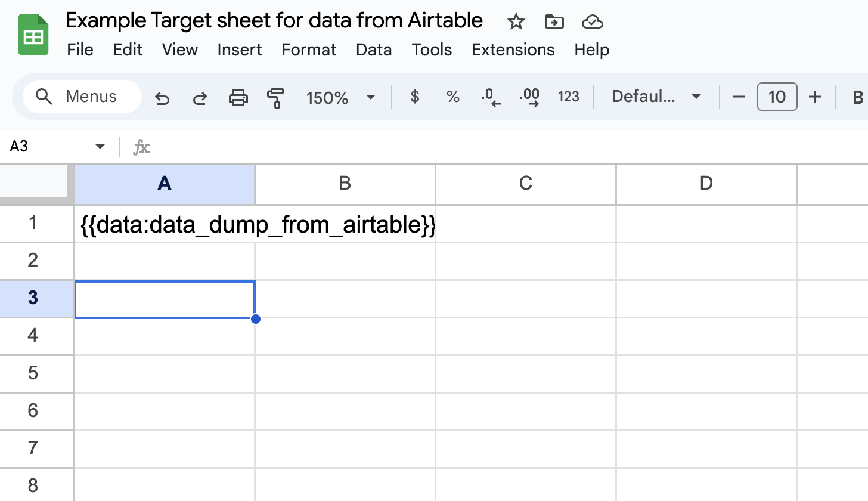Click cell A1 containing the airtable placeholder

click(x=165, y=225)
